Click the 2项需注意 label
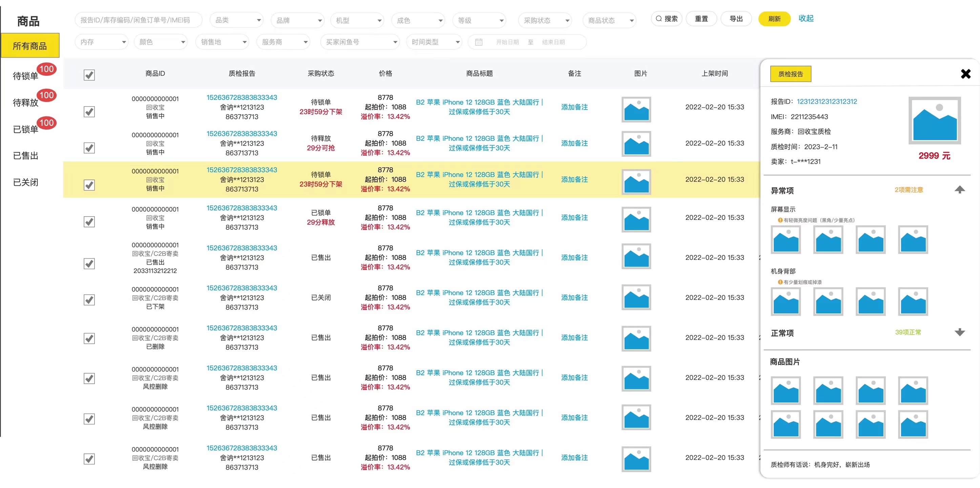Image resolution: width=980 pixels, height=488 pixels. 909,190
